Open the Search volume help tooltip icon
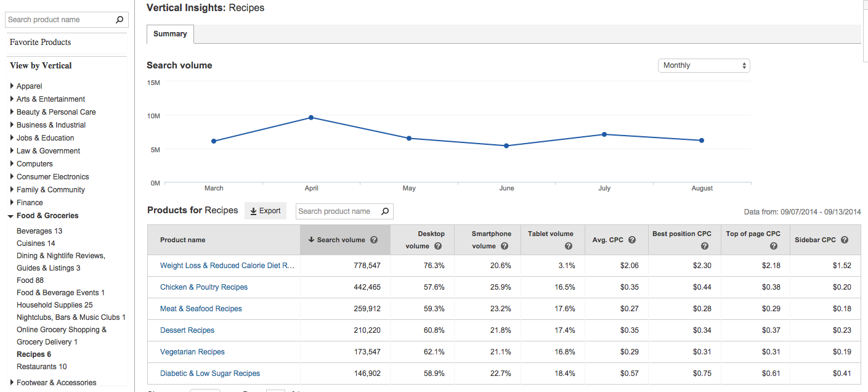The height and width of the screenshot is (392, 868). click(374, 240)
